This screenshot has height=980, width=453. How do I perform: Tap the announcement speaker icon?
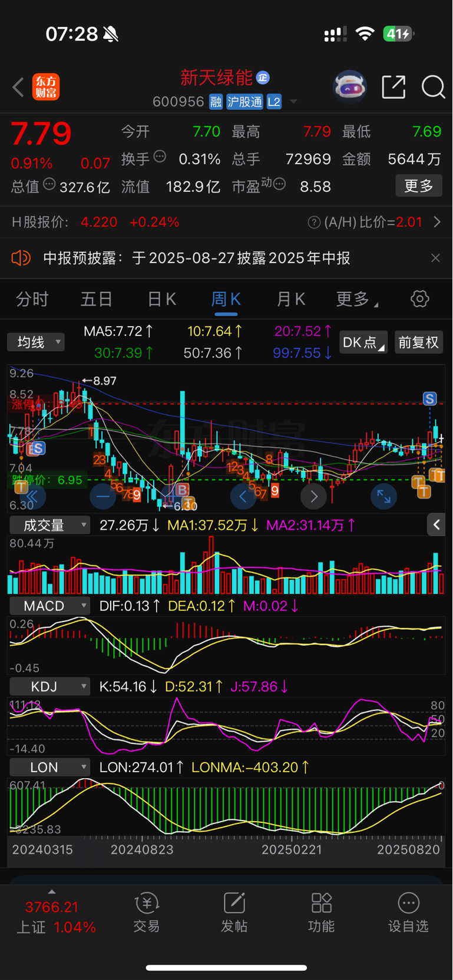[21, 258]
